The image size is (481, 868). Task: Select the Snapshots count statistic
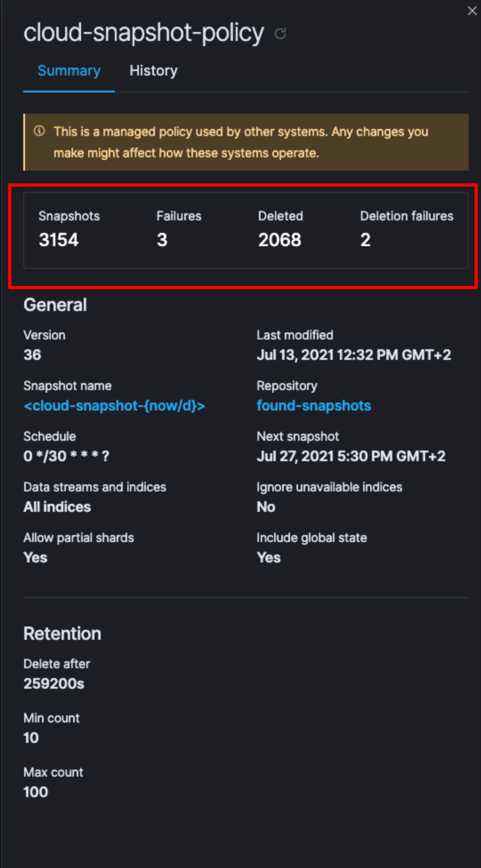pos(59,240)
